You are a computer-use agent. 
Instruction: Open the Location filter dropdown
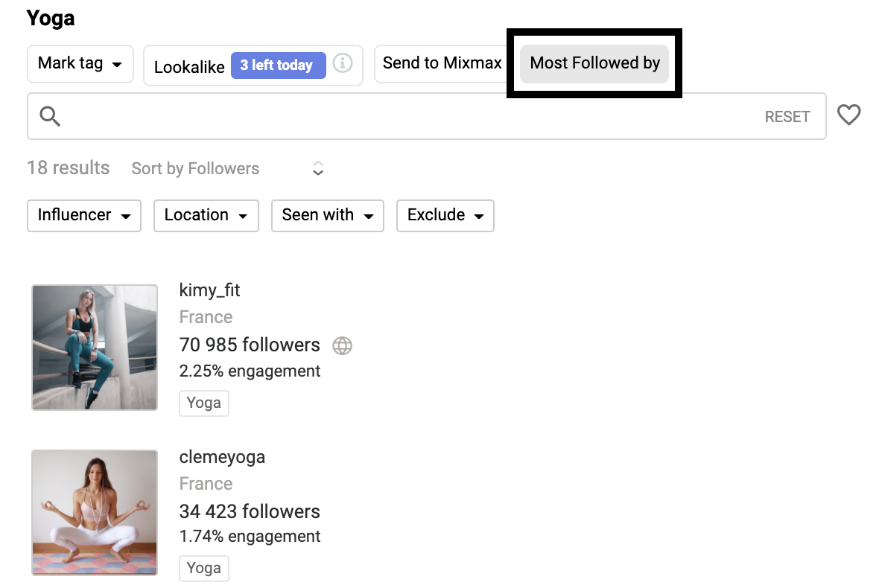206,216
